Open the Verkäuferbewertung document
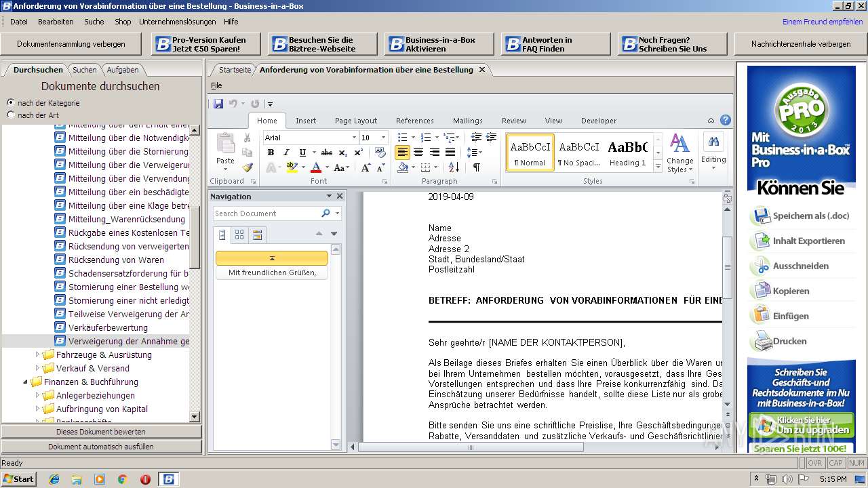Image resolution: width=868 pixels, height=488 pixels. (x=108, y=327)
